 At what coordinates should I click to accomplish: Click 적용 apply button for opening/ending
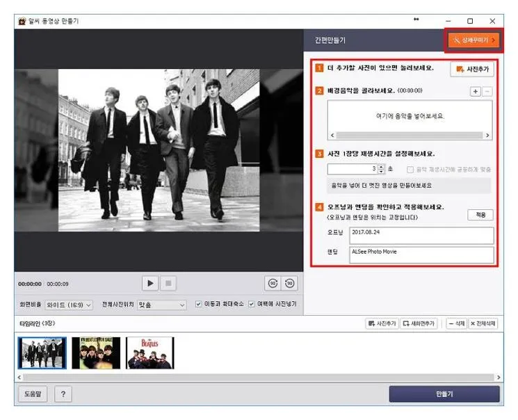[480, 215]
